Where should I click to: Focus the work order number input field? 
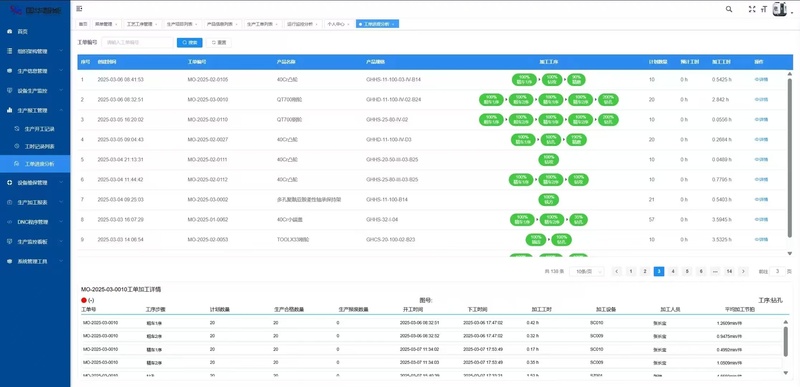tap(137, 43)
